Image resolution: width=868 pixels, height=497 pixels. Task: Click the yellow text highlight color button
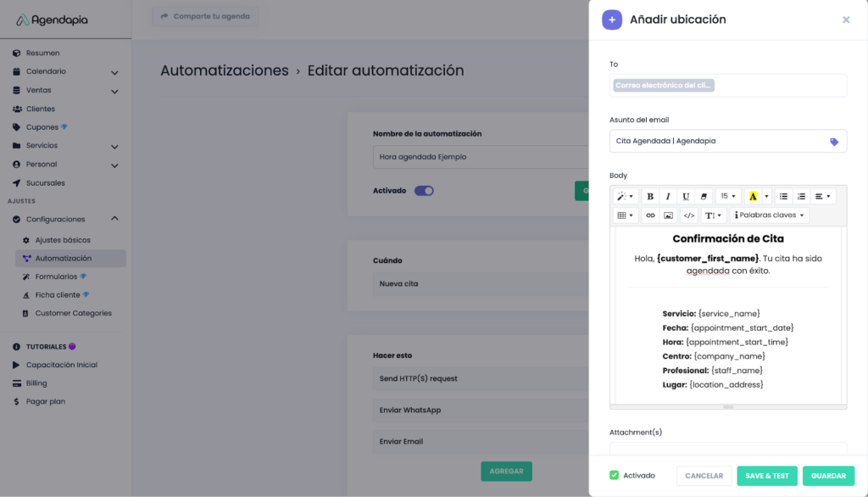click(x=753, y=197)
